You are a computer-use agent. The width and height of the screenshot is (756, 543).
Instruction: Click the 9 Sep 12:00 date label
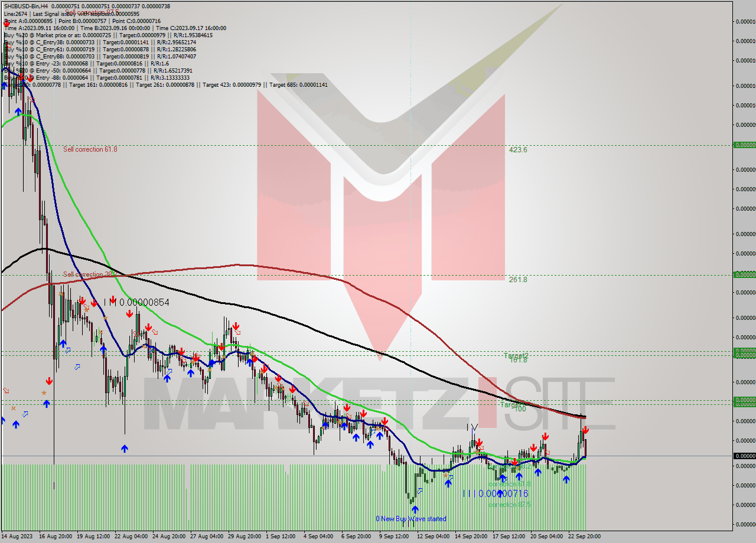(394, 537)
